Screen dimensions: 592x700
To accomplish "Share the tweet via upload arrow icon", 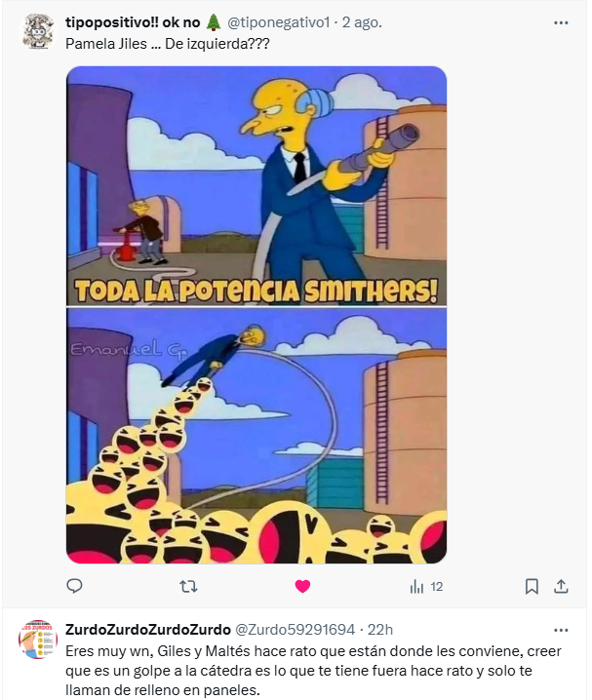I will click(x=561, y=586).
